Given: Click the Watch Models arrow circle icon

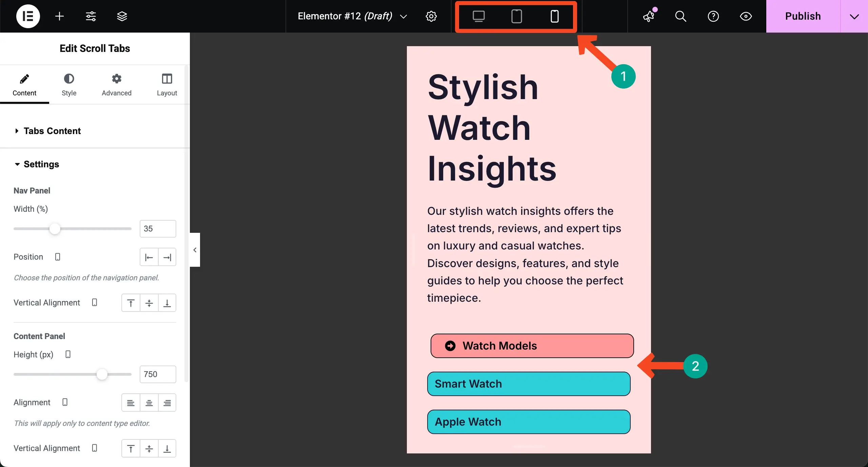Looking at the screenshot, I should [450, 346].
